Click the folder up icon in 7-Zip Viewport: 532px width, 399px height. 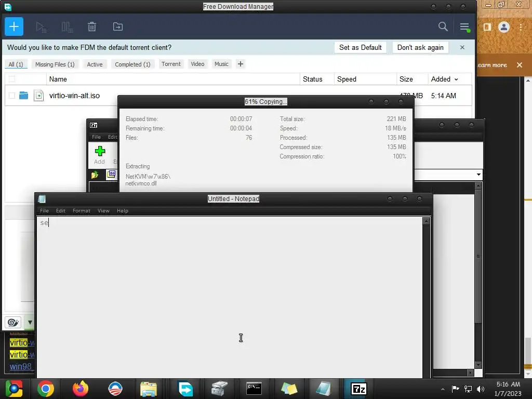[x=95, y=175]
